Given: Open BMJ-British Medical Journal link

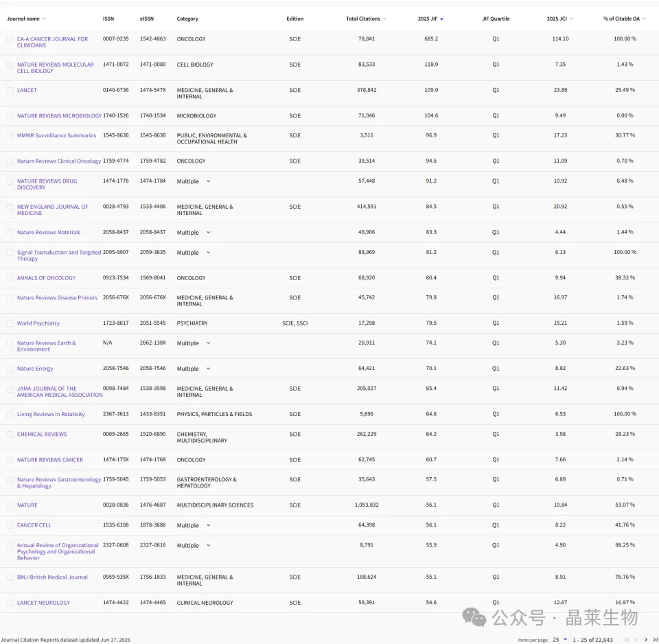Looking at the screenshot, I should pyautogui.click(x=52, y=577).
